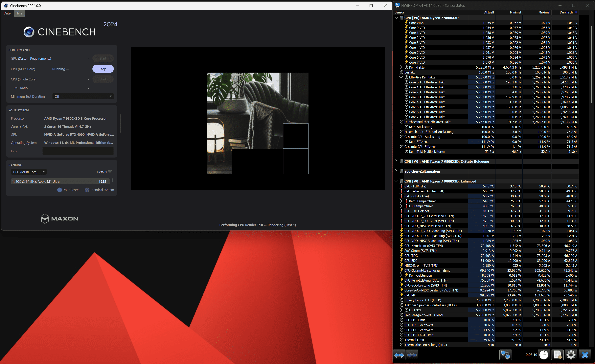
Task: Click CPU EDC lightning icon
Action: point(401,260)
